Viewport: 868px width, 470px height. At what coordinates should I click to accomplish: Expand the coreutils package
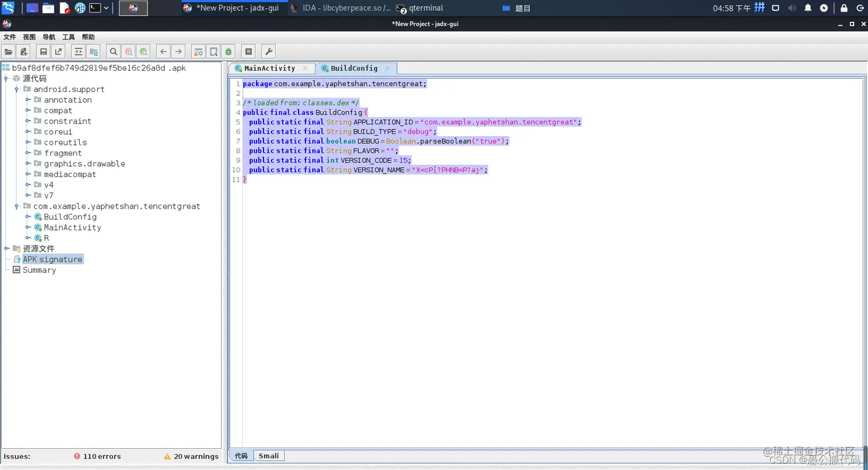[x=28, y=142]
